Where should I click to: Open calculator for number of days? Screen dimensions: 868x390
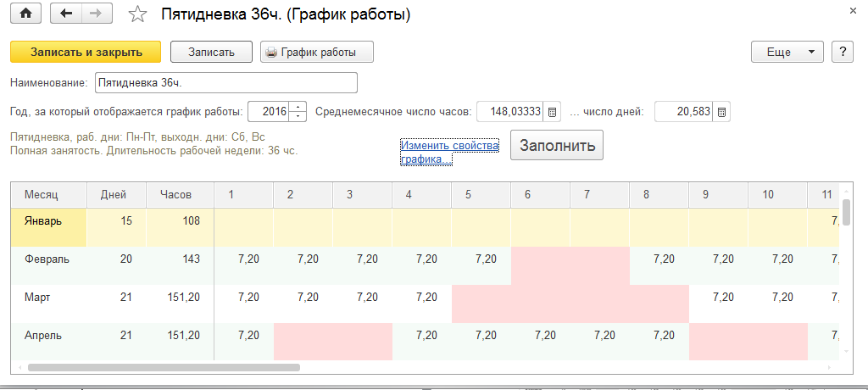point(722,112)
